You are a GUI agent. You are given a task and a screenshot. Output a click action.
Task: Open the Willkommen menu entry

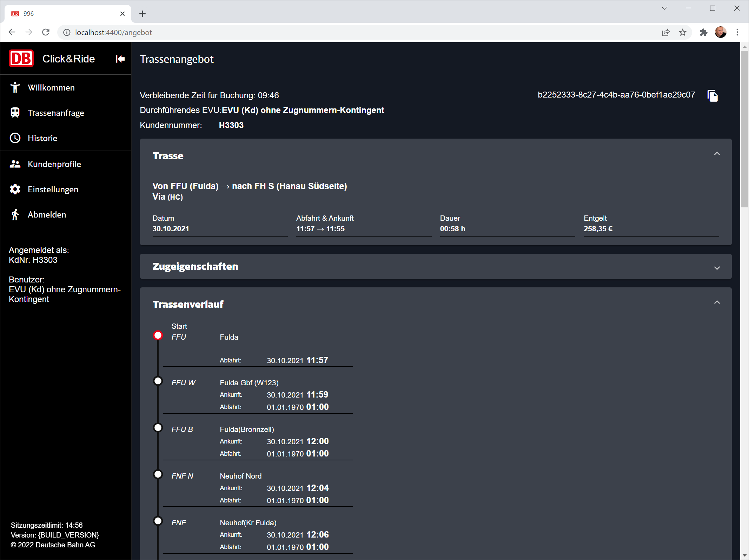(51, 87)
